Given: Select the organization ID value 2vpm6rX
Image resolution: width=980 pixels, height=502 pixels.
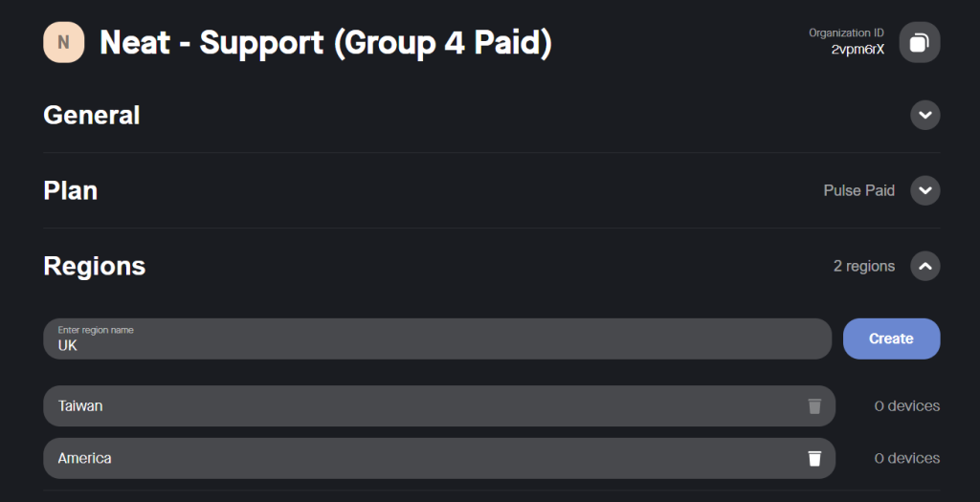Looking at the screenshot, I should point(857,50).
